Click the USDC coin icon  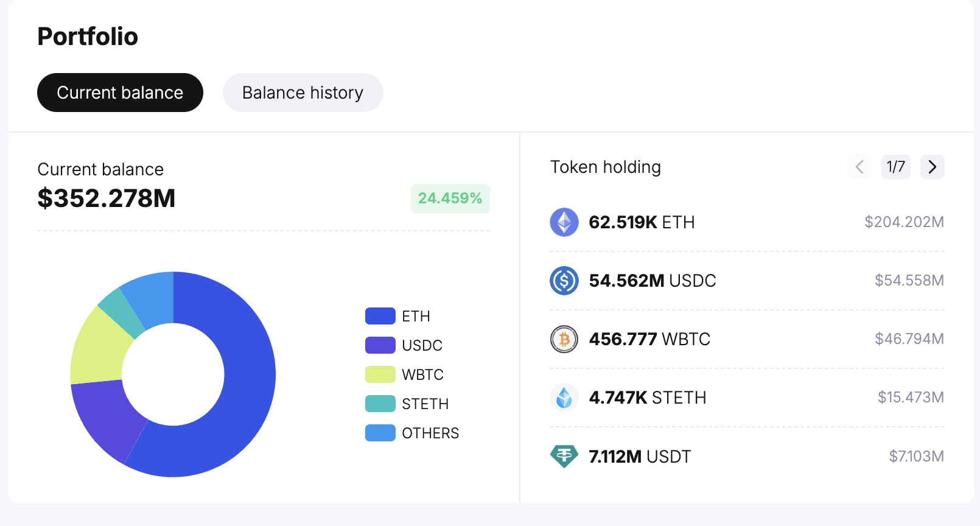564,281
